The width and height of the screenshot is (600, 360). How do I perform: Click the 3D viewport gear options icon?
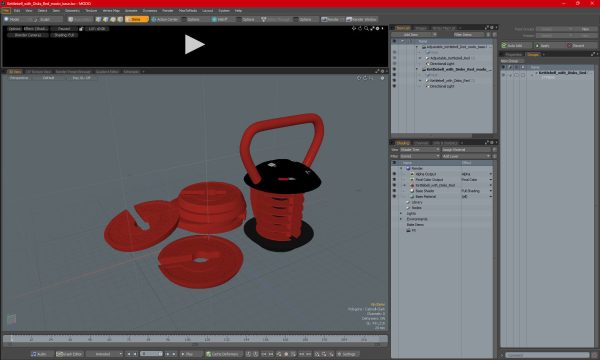(x=382, y=78)
